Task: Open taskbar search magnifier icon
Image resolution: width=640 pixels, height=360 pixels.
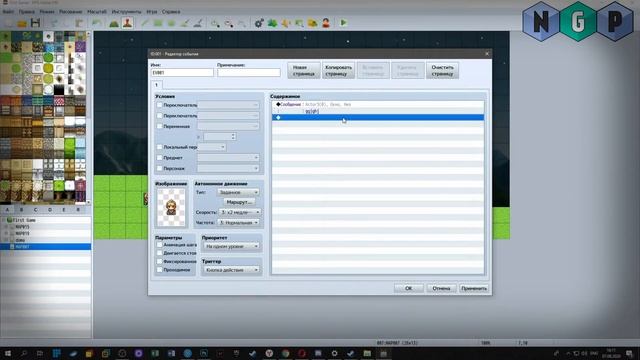Action: coord(24,353)
